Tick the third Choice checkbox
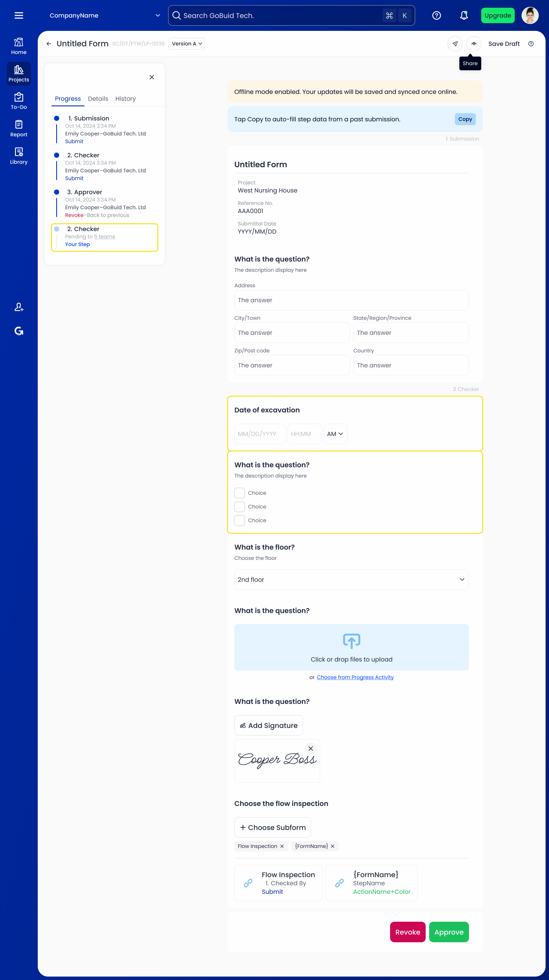 coord(240,520)
